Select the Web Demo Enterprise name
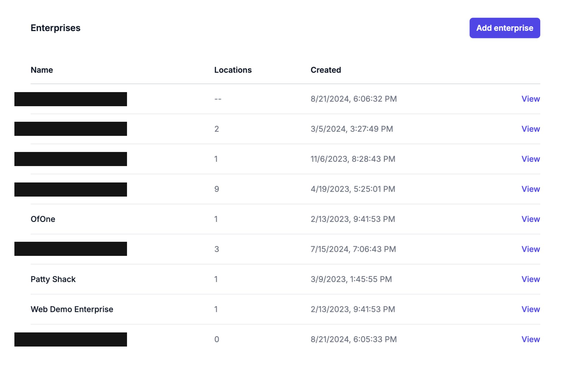This screenshot has height=392, width=576. pyautogui.click(x=72, y=309)
